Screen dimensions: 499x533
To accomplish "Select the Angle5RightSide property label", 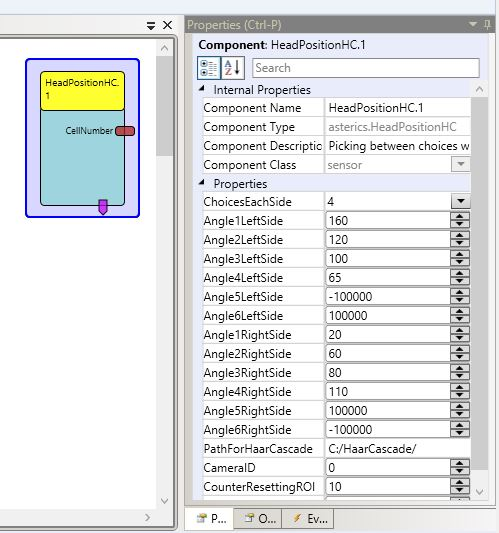I will 247,411.
